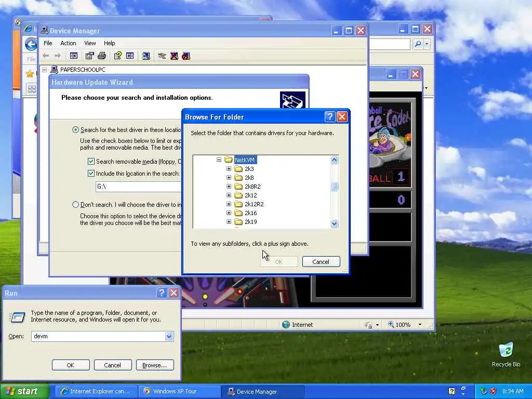
Task: Click the taskbar clock showing 8:34 AM
Action: tap(513, 391)
